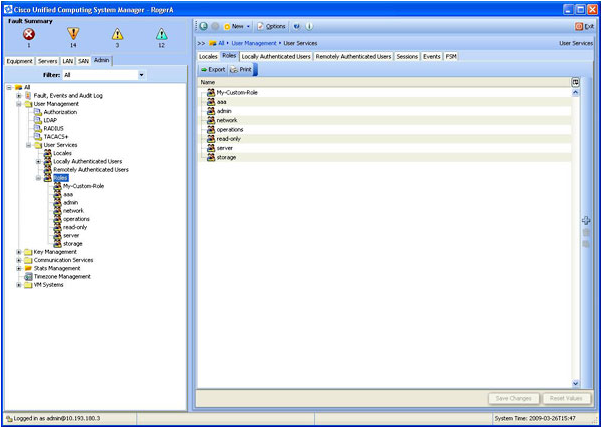Expand the Stats Management node

tap(19, 268)
